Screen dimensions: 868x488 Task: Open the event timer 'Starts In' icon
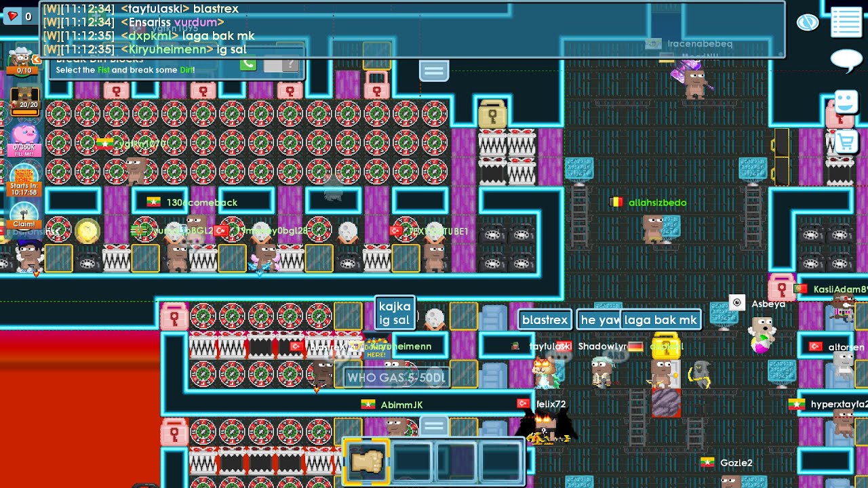pos(24,180)
